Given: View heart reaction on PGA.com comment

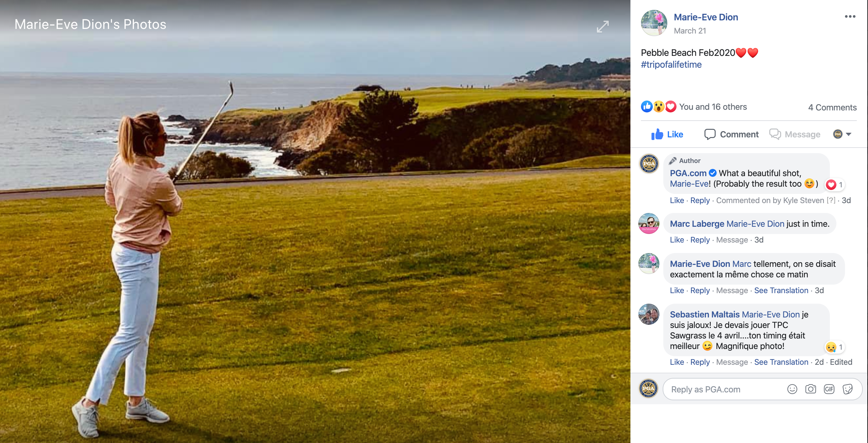Looking at the screenshot, I should pos(834,184).
